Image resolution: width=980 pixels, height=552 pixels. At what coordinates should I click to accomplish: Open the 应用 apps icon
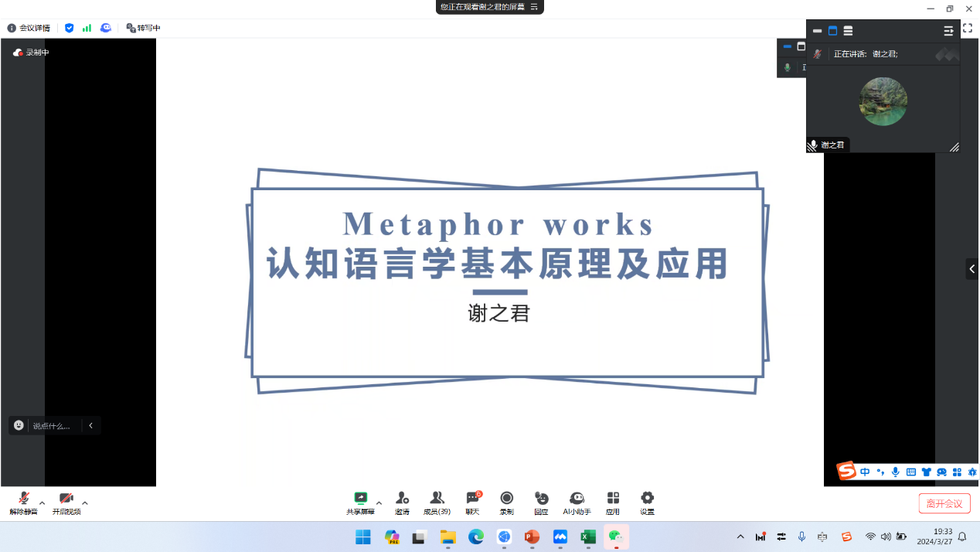click(x=613, y=501)
